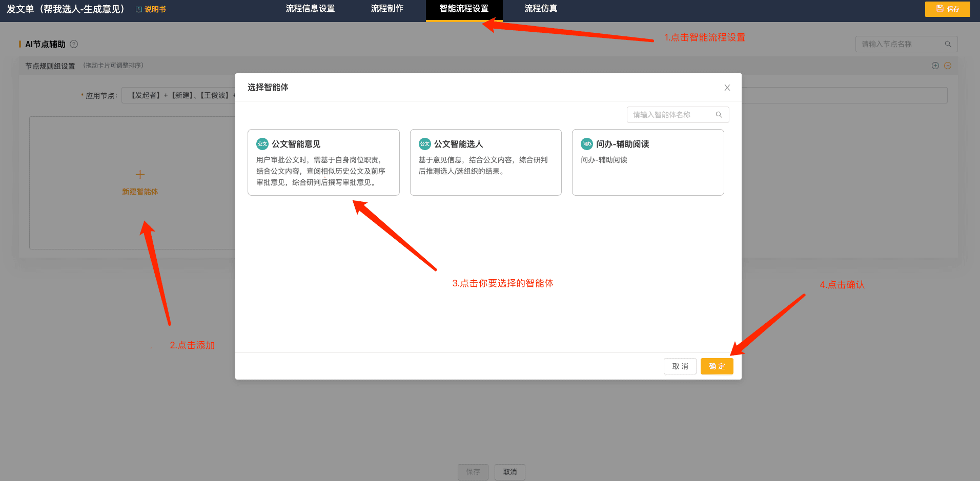The width and height of the screenshot is (980, 481).
Task: Click the orange 保存 button in the header
Action: pyautogui.click(x=947, y=9)
